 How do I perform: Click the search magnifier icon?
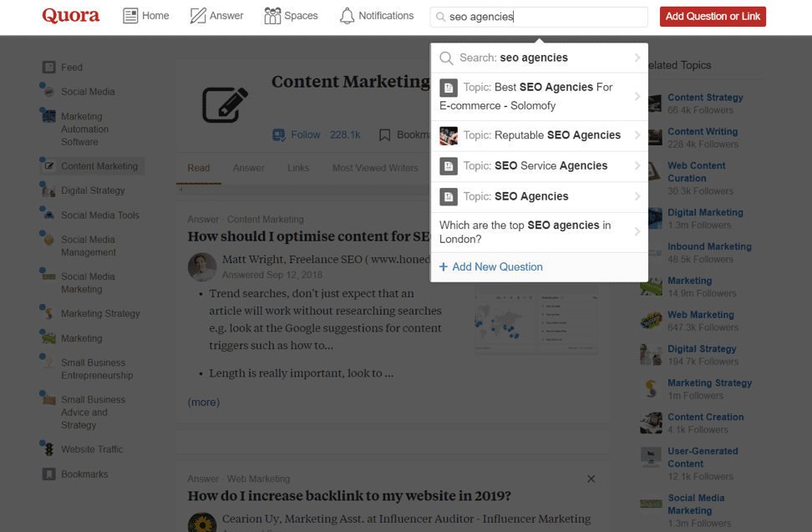tap(441, 17)
